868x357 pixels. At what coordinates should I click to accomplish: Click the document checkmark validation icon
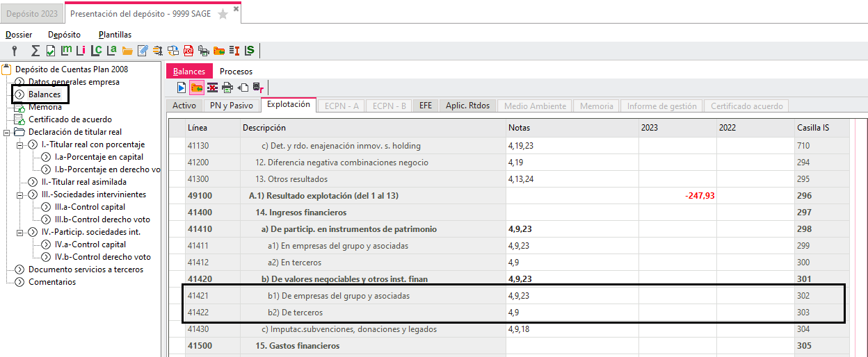tap(51, 50)
